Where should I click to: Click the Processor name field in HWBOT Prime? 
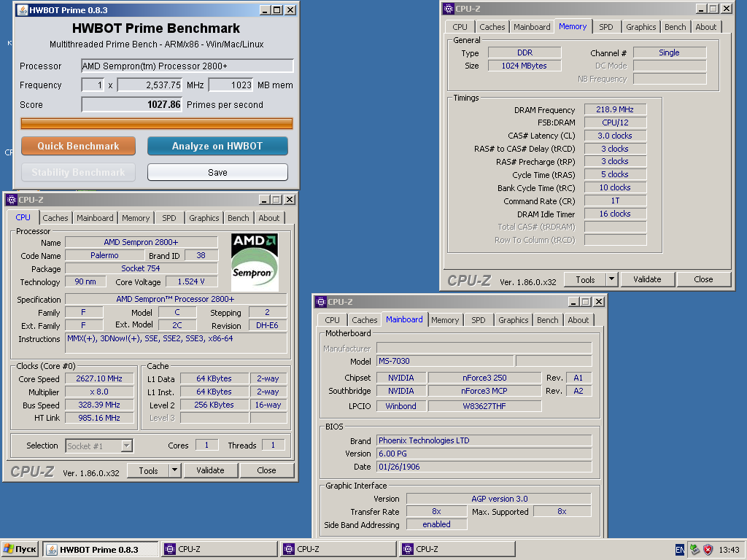(187, 66)
